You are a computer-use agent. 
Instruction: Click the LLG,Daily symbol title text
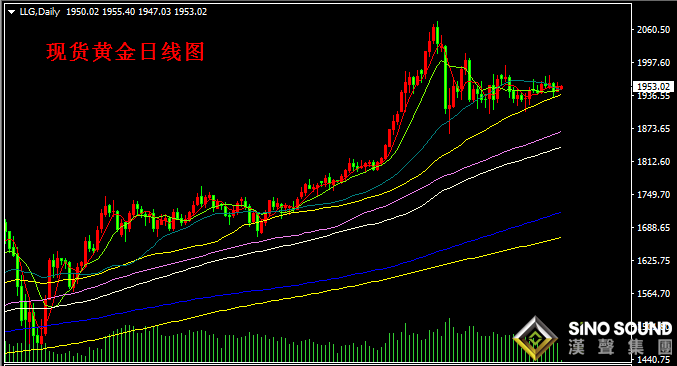(40, 12)
